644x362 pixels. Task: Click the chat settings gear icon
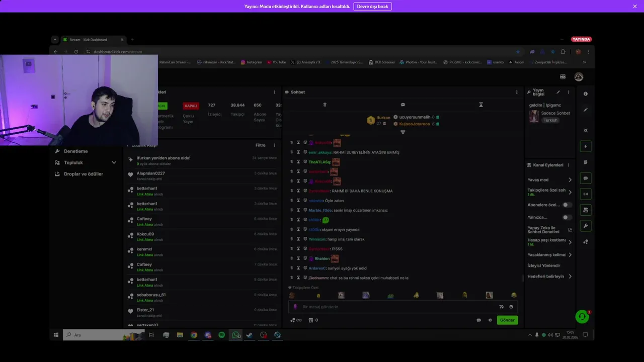coord(490,320)
